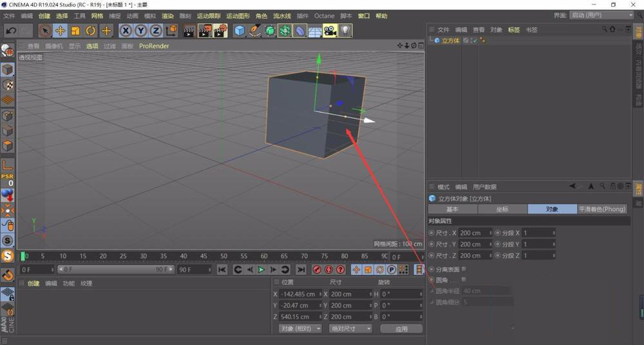Click the 分段 Z value field
The image size is (644, 345).
(x=537, y=256)
